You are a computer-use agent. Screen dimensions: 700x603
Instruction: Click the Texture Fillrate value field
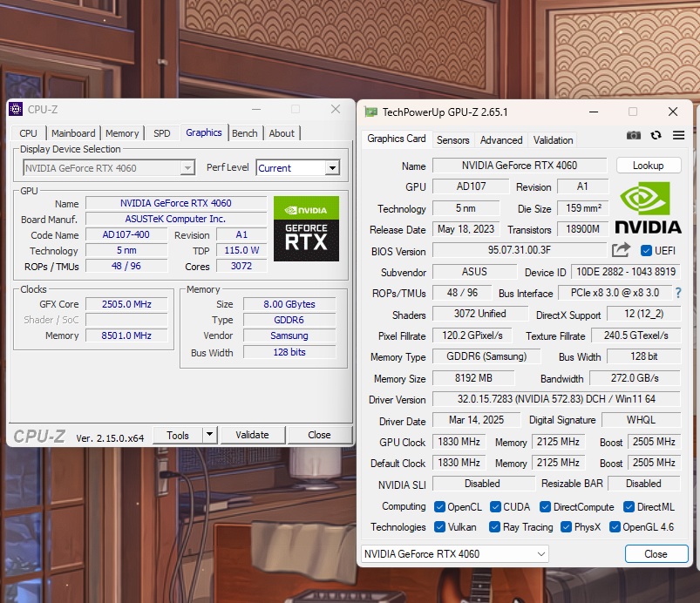[x=635, y=335]
